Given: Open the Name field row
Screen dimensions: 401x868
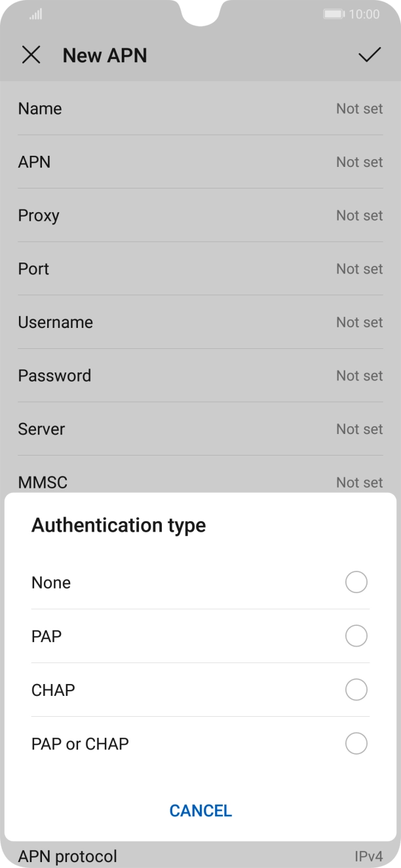Looking at the screenshot, I should point(200,109).
